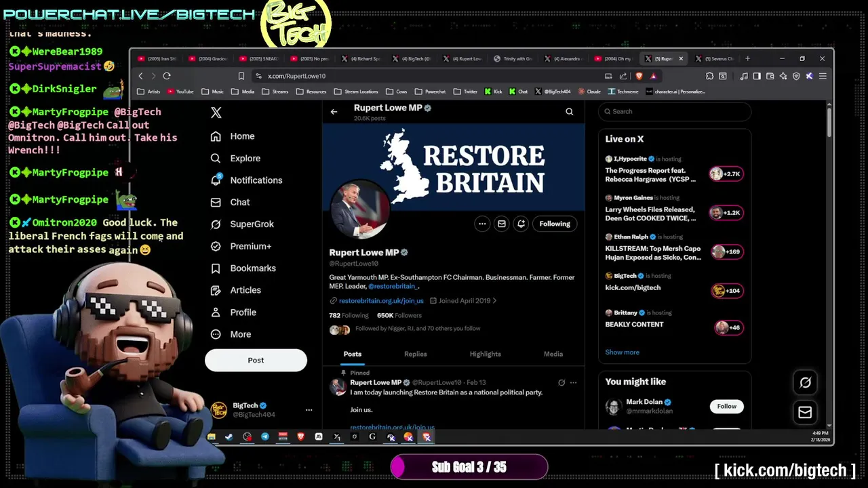
Task: Message Rupert Lowe via the envelope icon
Action: point(502,224)
